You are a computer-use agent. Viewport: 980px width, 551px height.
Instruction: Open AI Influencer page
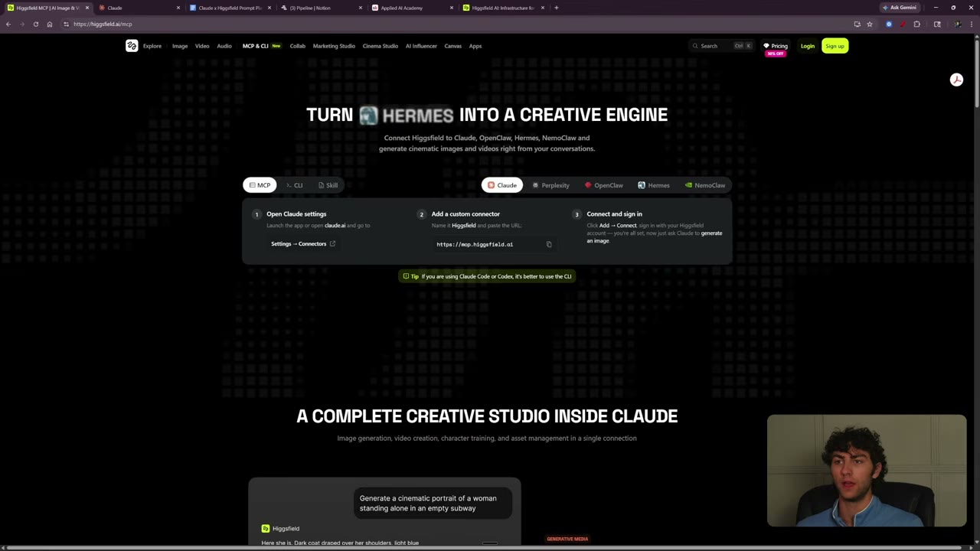coord(421,46)
